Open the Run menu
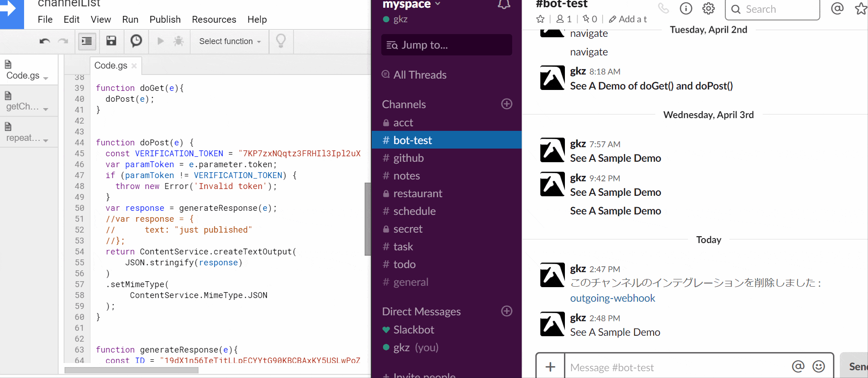868x378 pixels. point(130,20)
